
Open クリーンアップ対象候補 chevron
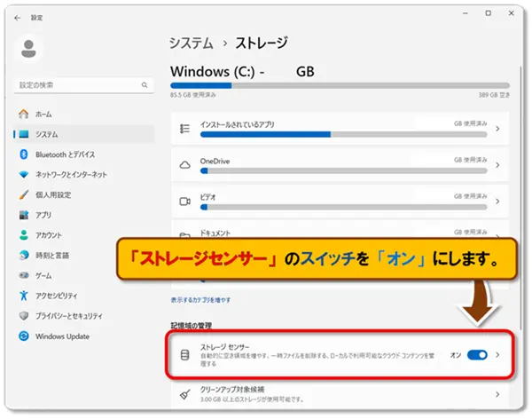497,394
